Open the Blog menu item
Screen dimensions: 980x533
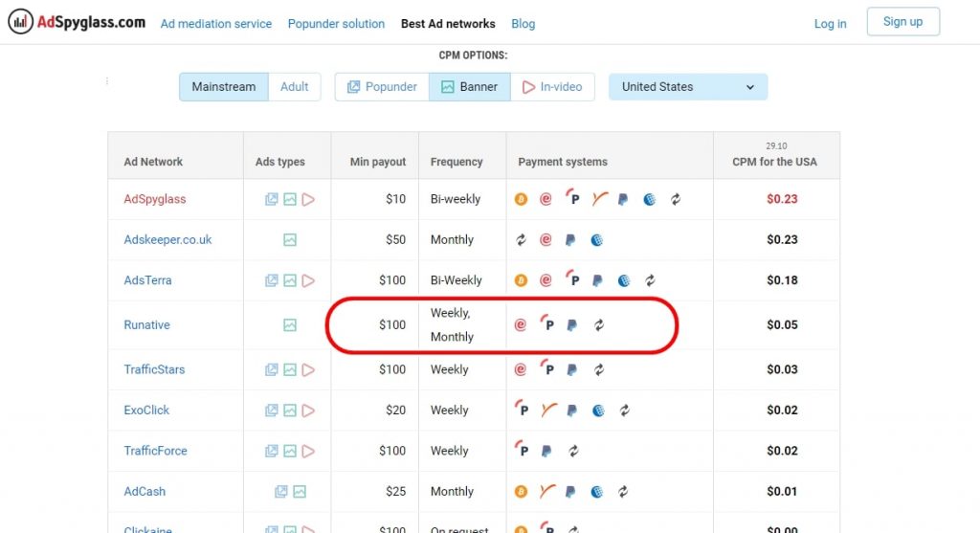coord(523,24)
